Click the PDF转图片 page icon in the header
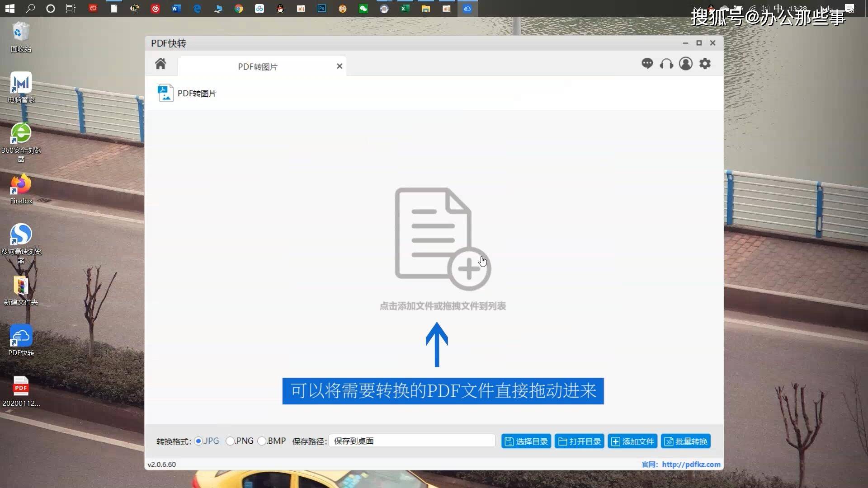This screenshot has height=488, width=868. [x=165, y=93]
